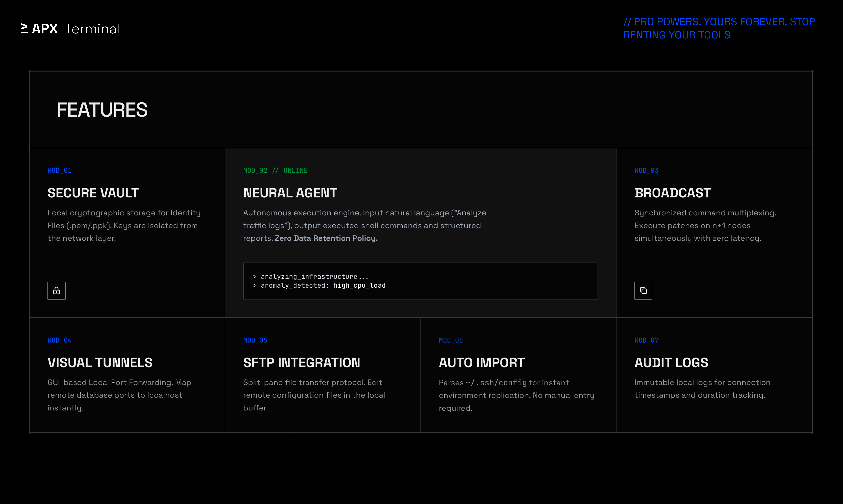Click the FEATURES section heading
Screen dimensions: 843x504
click(102, 110)
